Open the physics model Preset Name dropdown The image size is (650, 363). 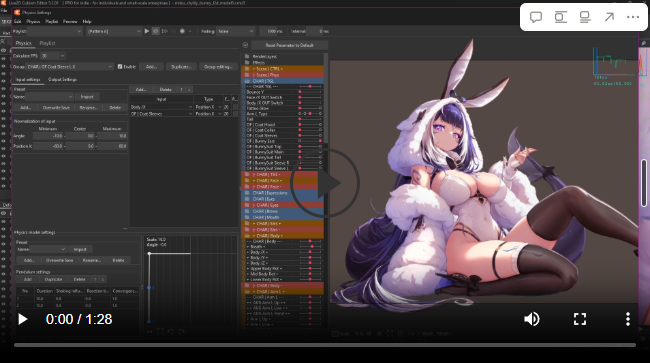click(x=48, y=249)
